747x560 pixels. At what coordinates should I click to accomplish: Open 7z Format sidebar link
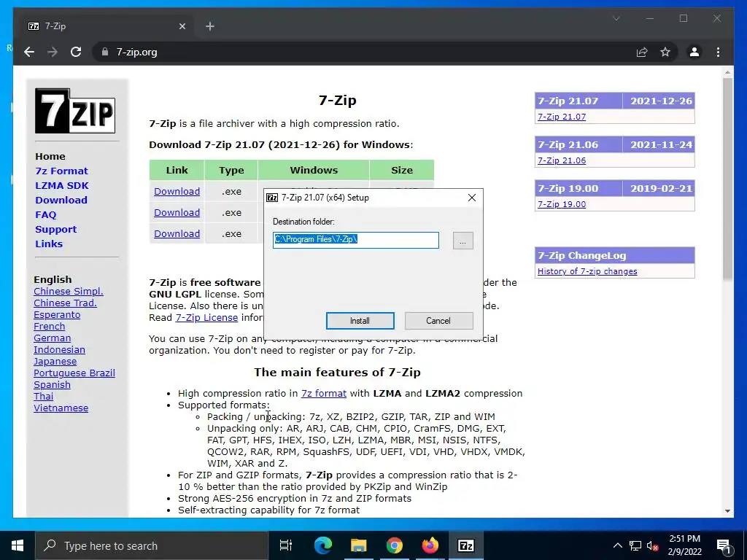(x=61, y=171)
